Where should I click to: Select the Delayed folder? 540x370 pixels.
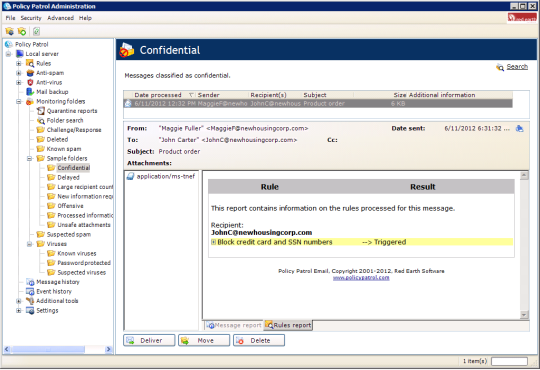point(68,177)
